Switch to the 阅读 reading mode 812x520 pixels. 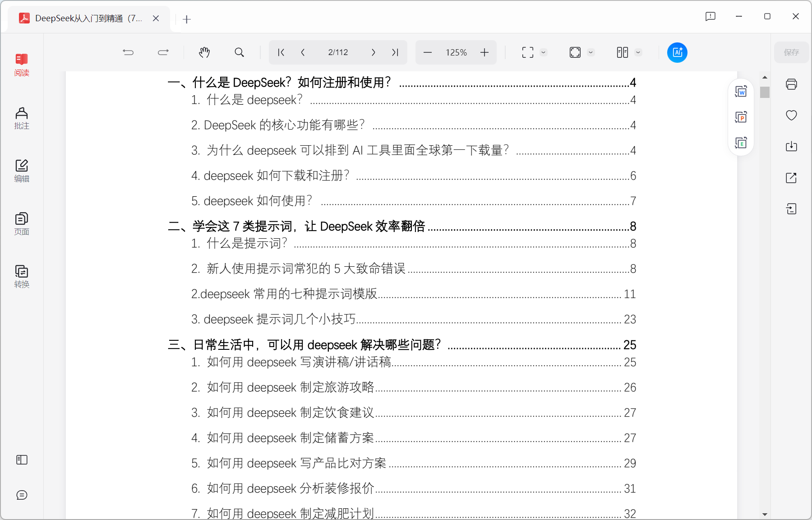[22, 65]
